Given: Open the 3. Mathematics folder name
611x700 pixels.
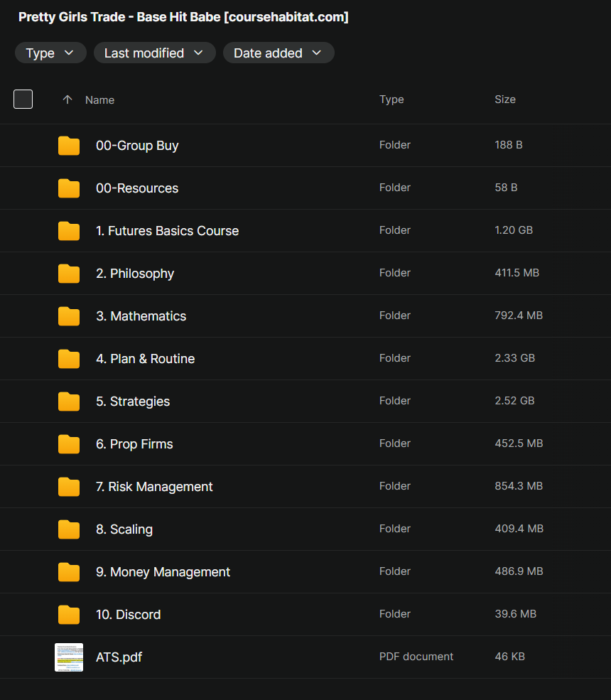Looking at the screenshot, I should click(141, 316).
